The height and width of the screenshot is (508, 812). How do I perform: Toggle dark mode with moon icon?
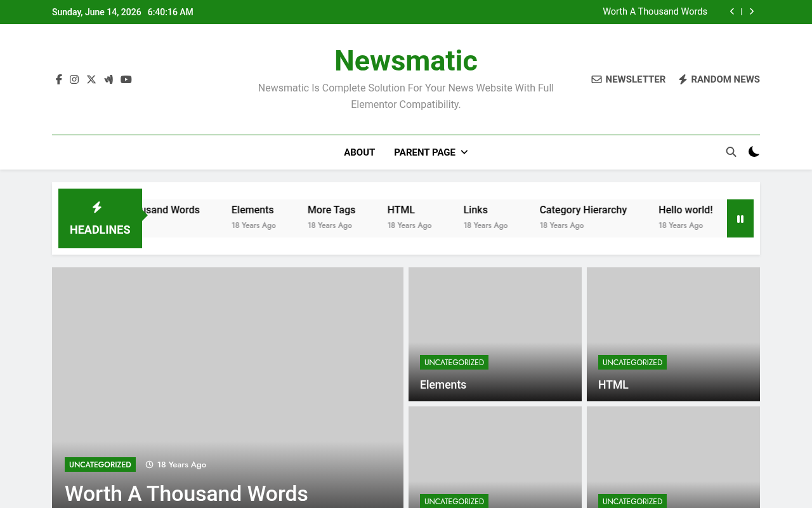click(754, 152)
